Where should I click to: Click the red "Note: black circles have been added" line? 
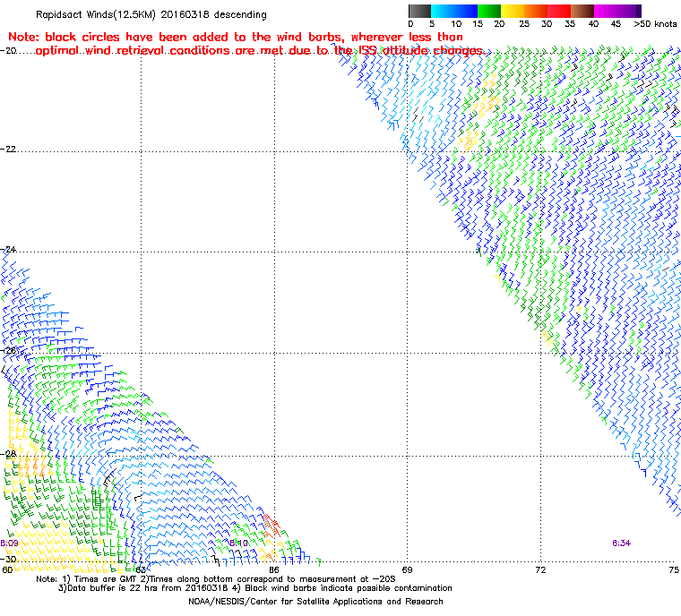tap(236, 37)
